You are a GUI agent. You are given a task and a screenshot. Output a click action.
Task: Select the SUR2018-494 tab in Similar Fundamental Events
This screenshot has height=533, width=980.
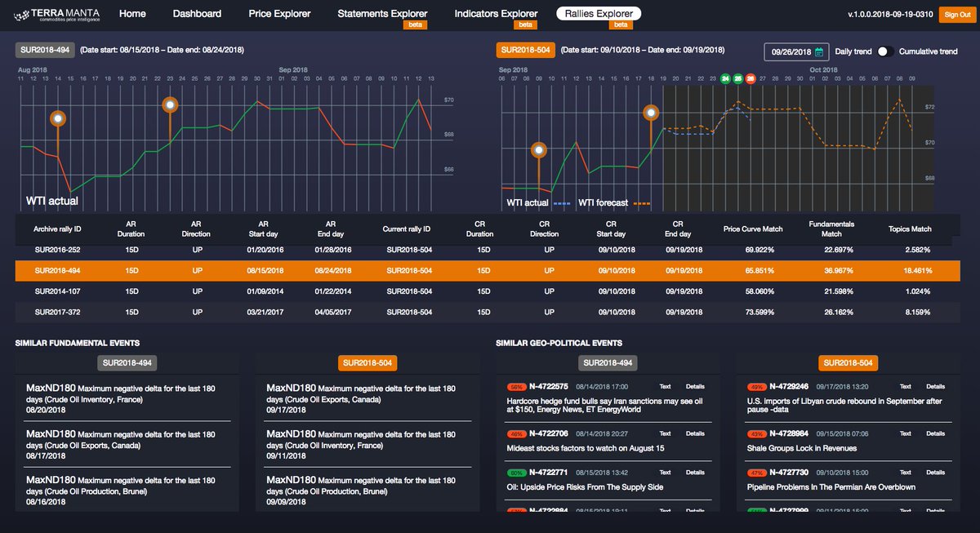pyautogui.click(x=126, y=362)
